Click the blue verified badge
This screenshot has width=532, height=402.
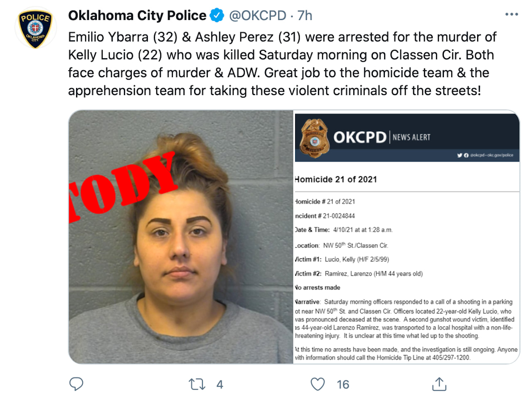click(x=217, y=15)
